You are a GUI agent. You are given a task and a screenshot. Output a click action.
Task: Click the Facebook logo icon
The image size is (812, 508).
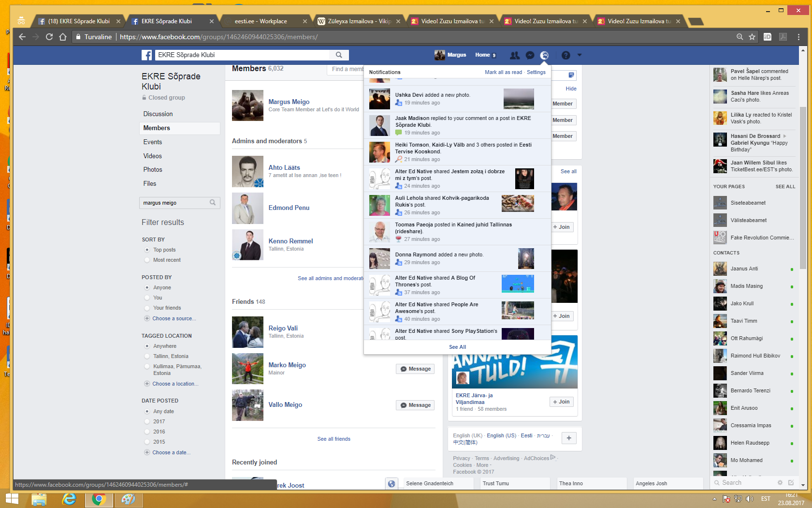[x=146, y=55]
